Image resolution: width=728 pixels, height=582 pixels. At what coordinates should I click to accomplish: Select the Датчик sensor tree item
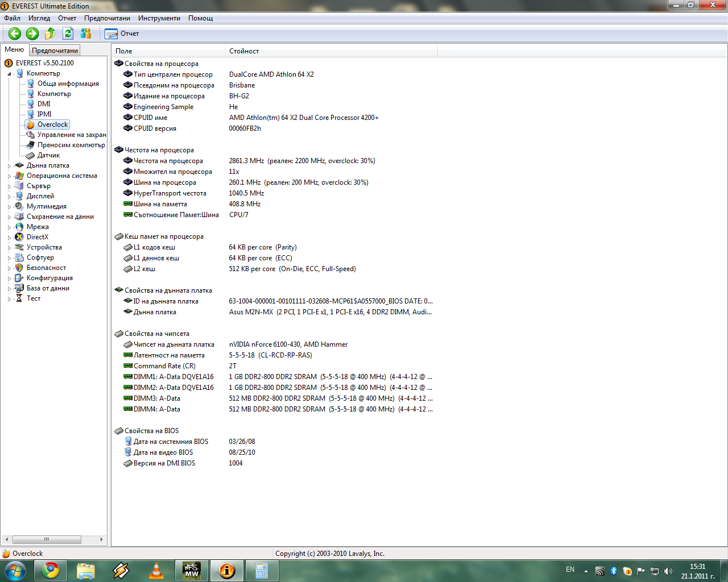click(48, 155)
